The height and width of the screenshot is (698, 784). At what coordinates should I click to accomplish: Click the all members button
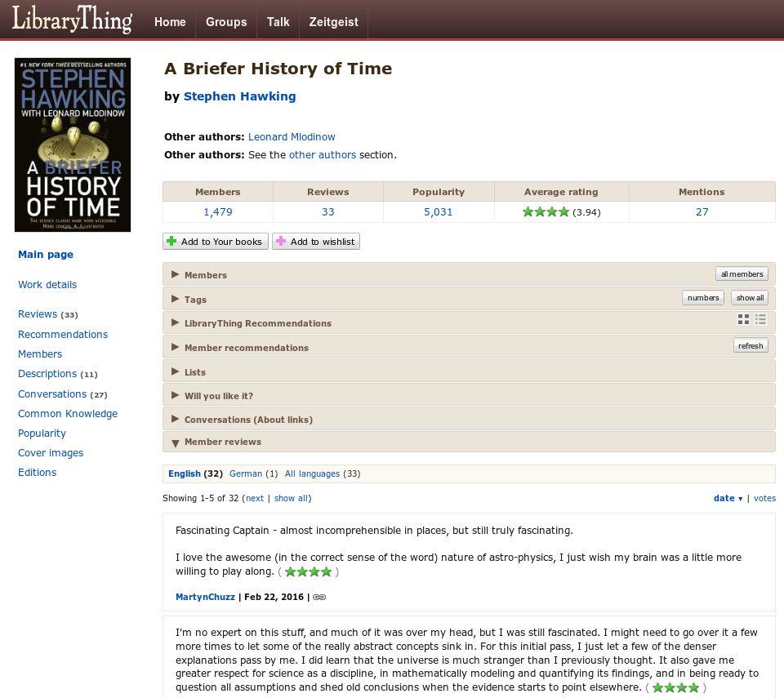pyautogui.click(x=742, y=274)
